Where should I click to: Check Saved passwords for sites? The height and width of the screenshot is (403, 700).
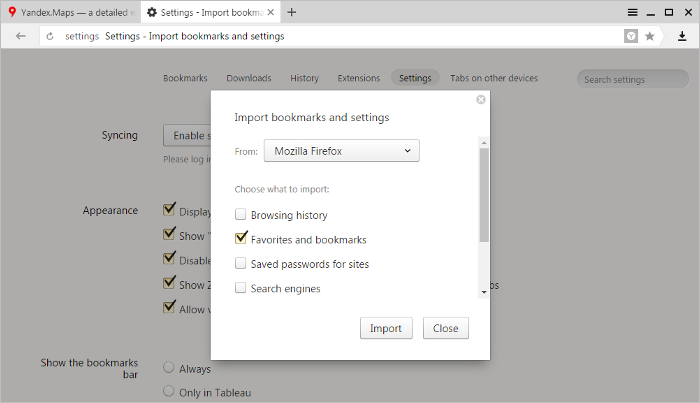point(240,263)
